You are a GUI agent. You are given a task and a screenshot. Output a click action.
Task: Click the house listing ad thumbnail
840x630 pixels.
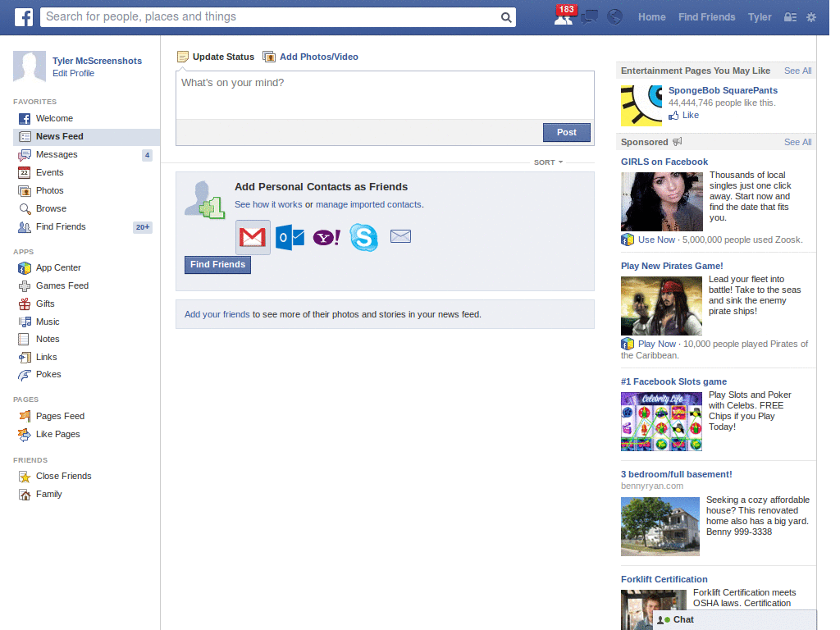click(x=660, y=527)
